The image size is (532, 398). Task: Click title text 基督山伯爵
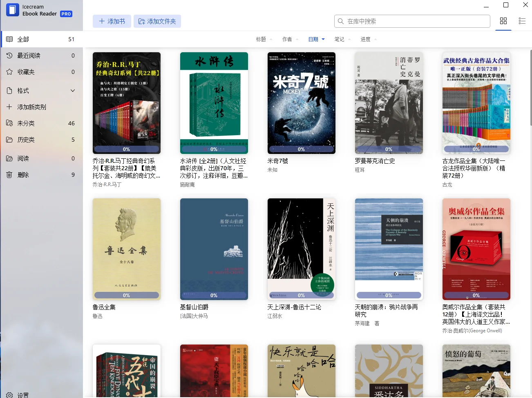pyautogui.click(x=194, y=307)
